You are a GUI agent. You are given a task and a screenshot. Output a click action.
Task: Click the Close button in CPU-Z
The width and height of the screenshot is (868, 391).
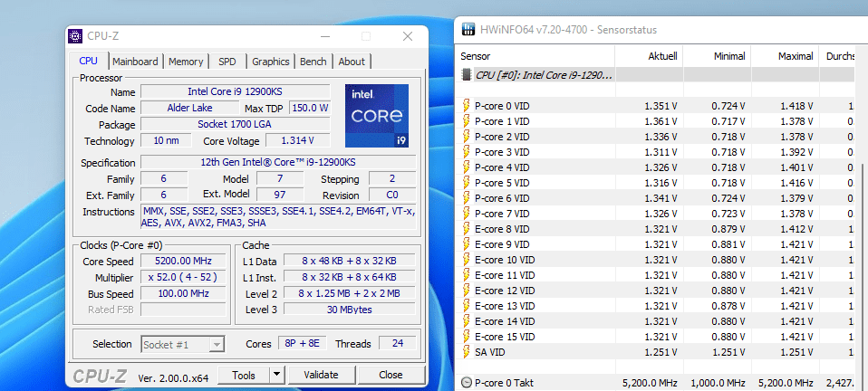pyautogui.click(x=391, y=375)
